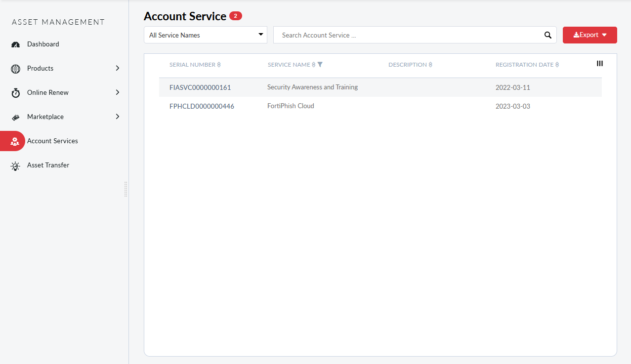Click the Dashboard gauge icon

tap(15, 44)
